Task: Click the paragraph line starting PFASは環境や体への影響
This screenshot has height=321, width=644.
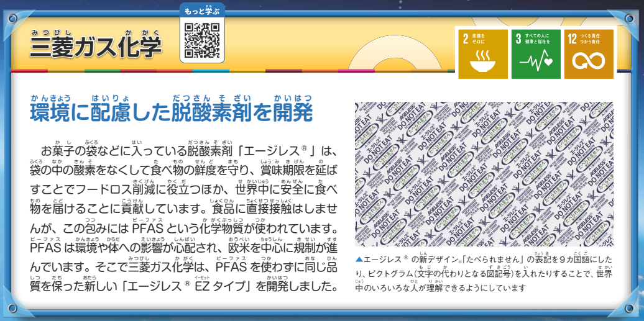Action: coord(183,248)
